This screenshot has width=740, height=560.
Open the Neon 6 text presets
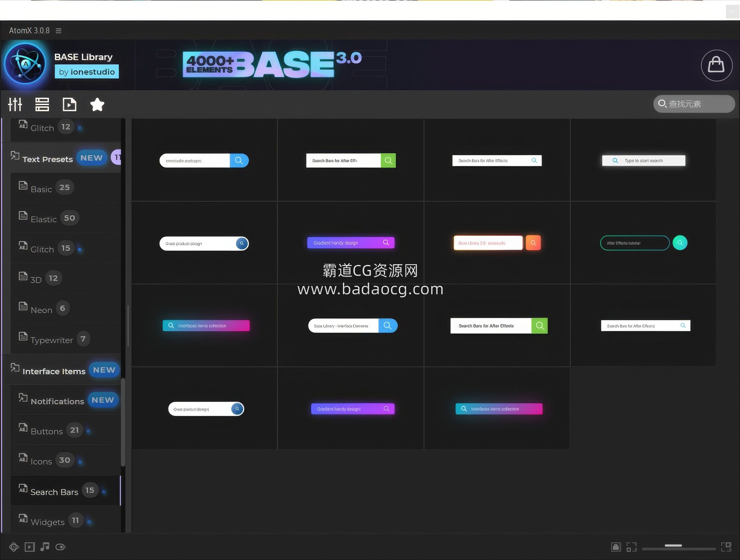(x=66, y=309)
